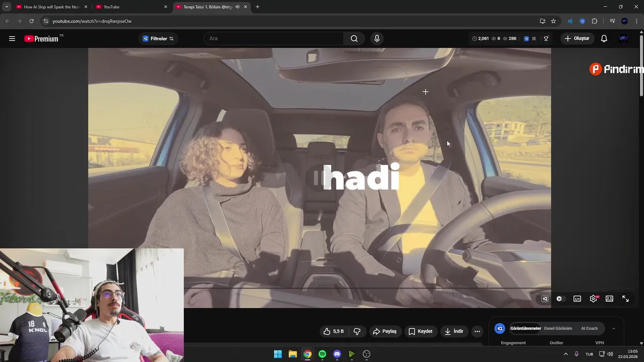Close the How Ai Slop tab
The width and height of the screenshot is (644, 362).
coord(86,7)
